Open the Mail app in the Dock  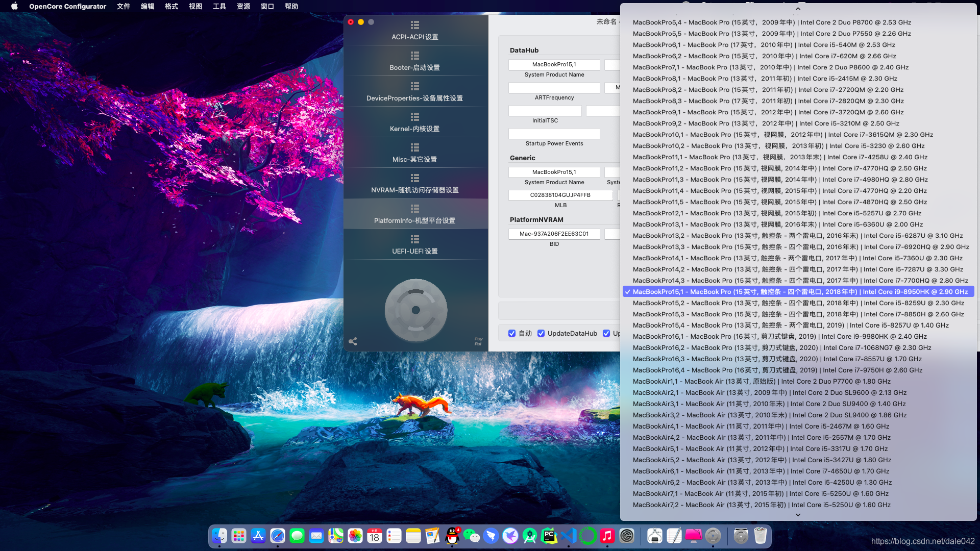(x=316, y=536)
